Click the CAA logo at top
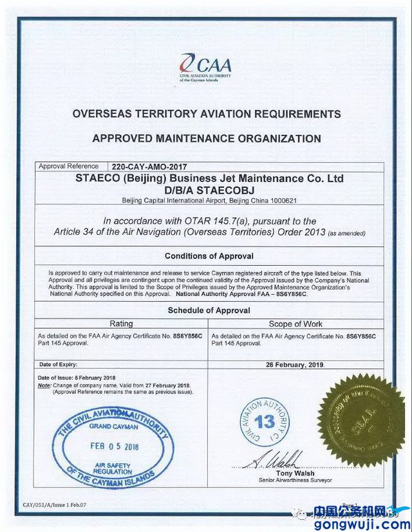This screenshot has height=532, width=412. [205, 68]
